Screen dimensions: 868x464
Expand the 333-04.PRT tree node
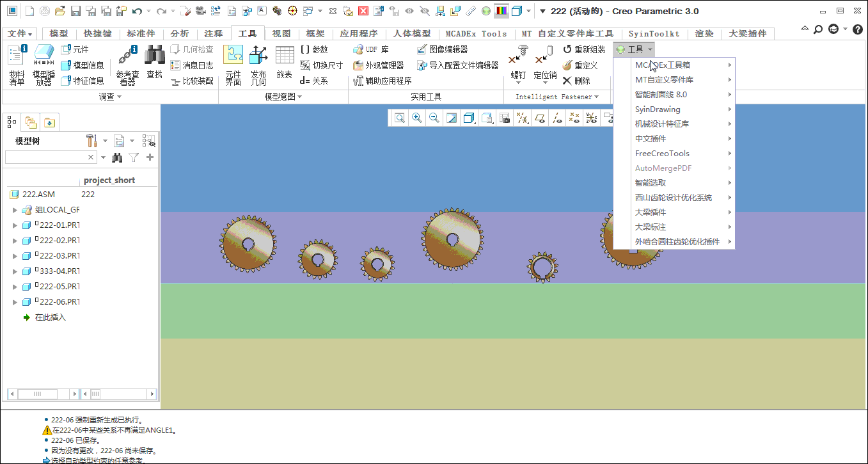coord(15,271)
